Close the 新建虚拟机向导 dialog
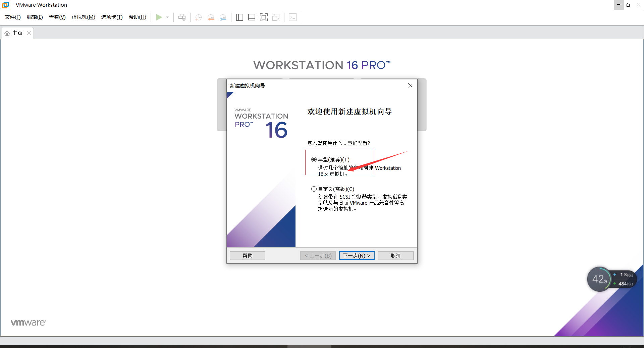Image resolution: width=644 pixels, height=348 pixels. [x=410, y=85]
